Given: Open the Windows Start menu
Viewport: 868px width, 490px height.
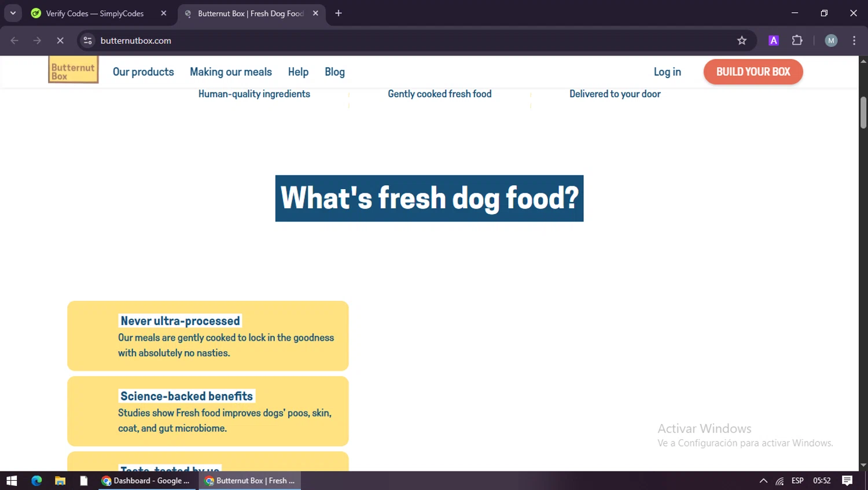Looking at the screenshot, I should click(12, 481).
